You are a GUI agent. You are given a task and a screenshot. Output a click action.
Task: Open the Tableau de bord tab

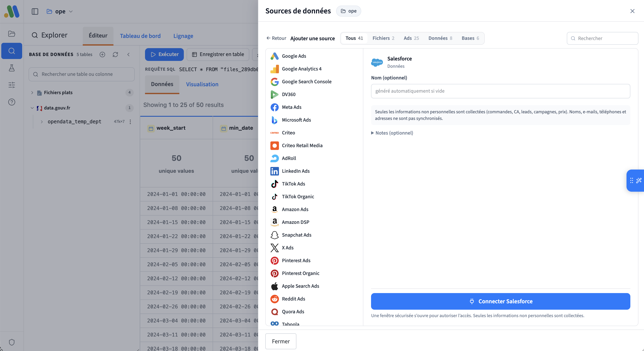[140, 36]
